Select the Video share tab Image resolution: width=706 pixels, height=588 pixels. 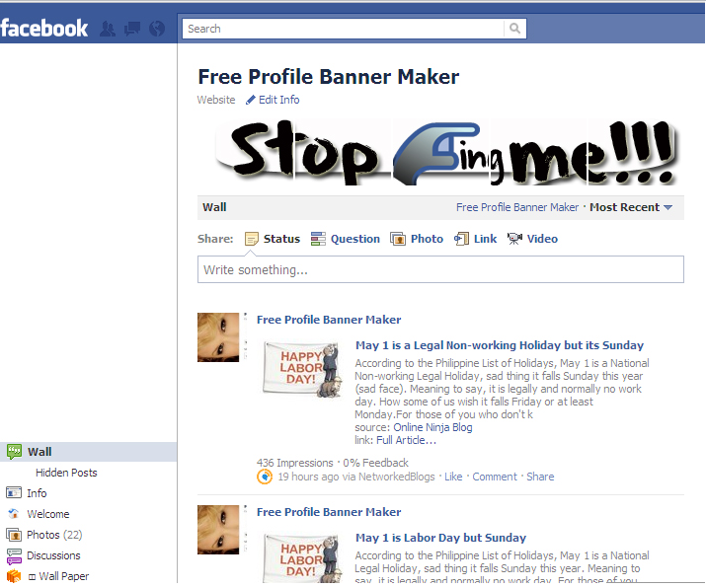point(532,239)
